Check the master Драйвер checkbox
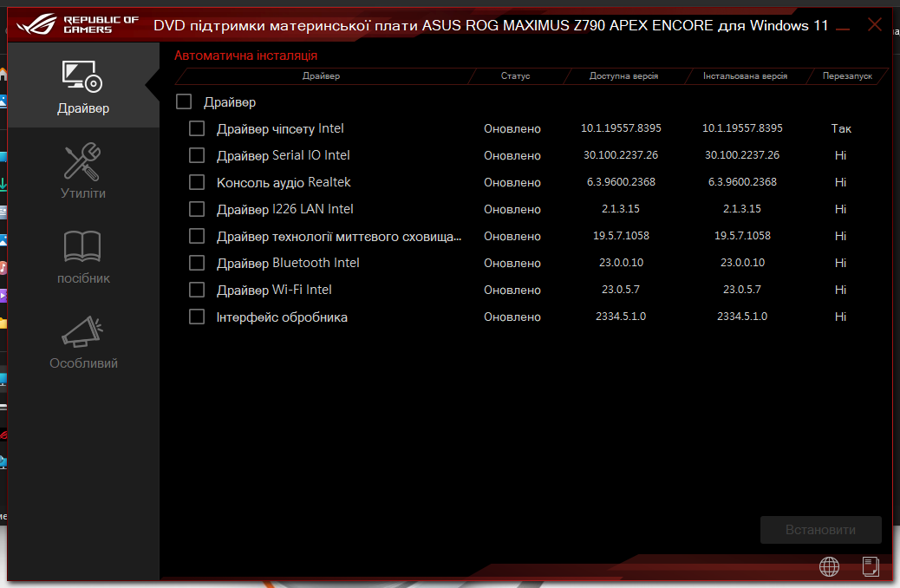Viewport: 900px width, 588px height. pyautogui.click(x=183, y=101)
